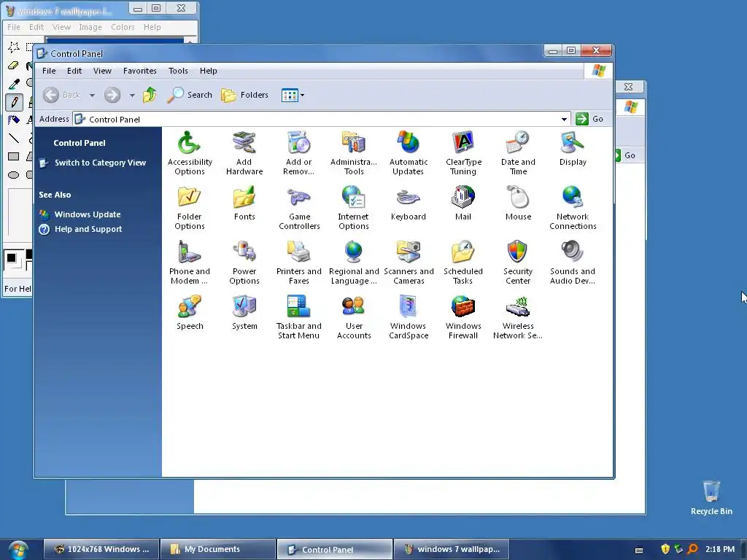Open Taskbar and Start Menu settings
This screenshot has width=747, height=560.
[298, 318]
